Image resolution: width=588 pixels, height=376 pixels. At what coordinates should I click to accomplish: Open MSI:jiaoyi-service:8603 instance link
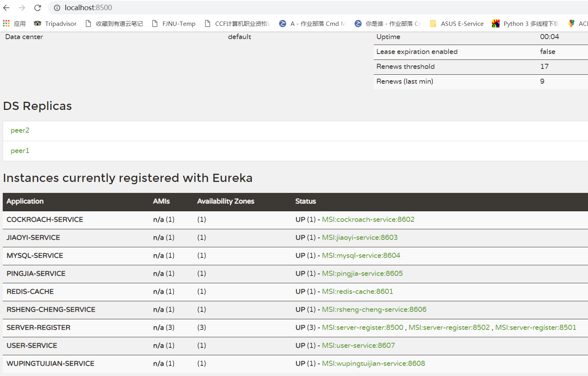360,237
